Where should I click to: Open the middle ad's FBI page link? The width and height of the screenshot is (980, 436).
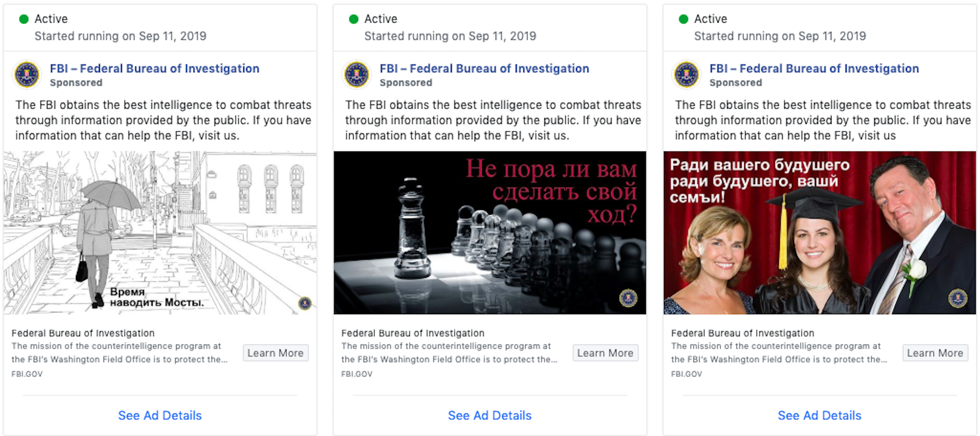click(x=484, y=68)
